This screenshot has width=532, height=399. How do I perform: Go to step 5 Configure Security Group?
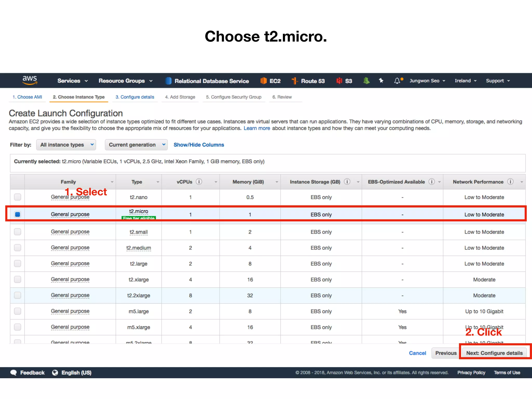click(x=234, y=97)
